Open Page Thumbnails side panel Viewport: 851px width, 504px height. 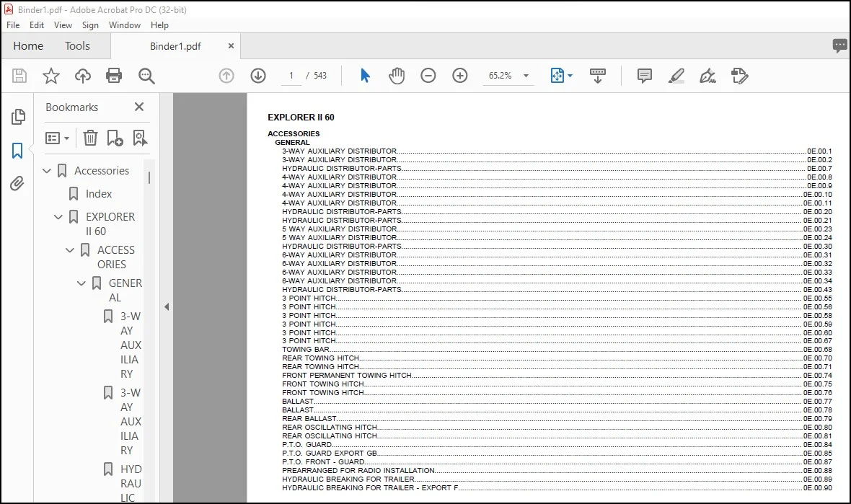pos(18,117)
